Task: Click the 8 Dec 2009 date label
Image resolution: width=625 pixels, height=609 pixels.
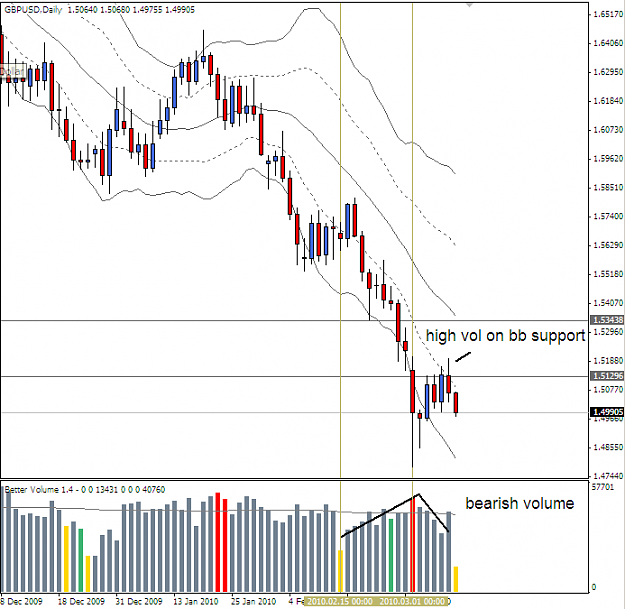Action: coord(22,601)
